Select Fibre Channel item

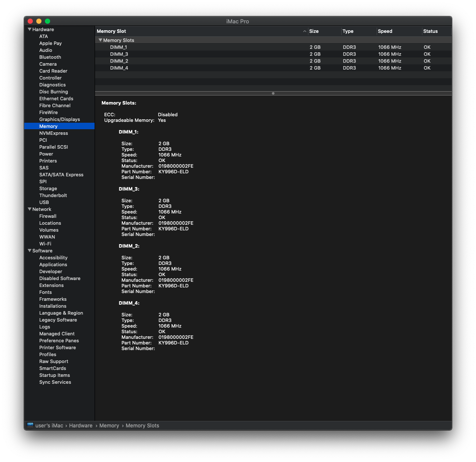click(x=55, y=106)
